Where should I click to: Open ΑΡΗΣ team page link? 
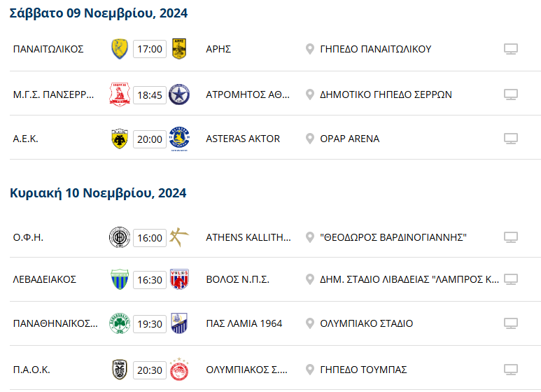click(218, 49)
